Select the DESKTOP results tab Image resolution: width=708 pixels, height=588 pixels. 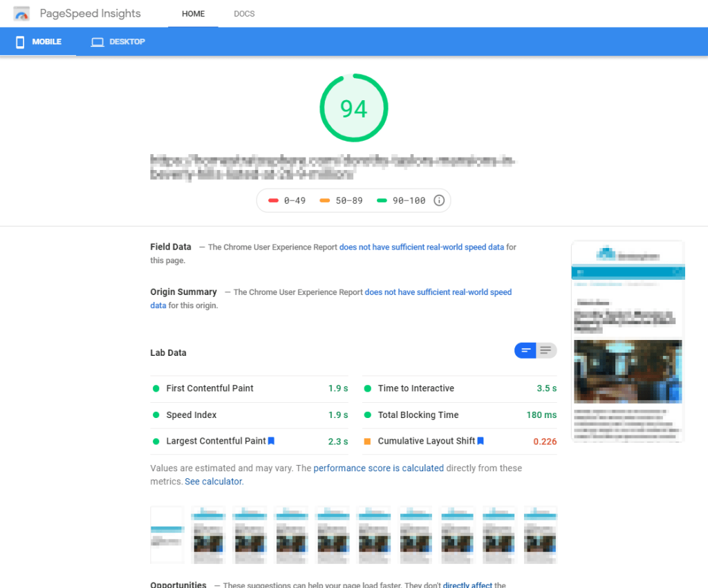click(x=118, y=42)
